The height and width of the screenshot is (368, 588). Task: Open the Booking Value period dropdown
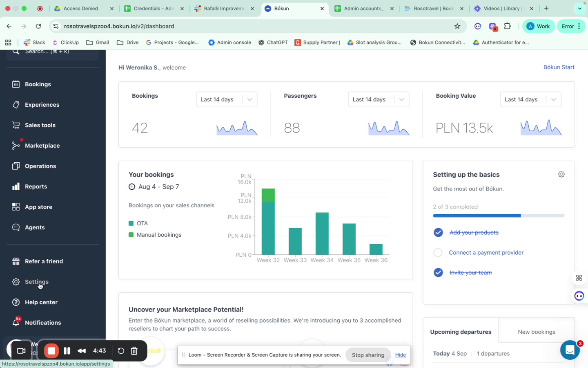point(530,99)
